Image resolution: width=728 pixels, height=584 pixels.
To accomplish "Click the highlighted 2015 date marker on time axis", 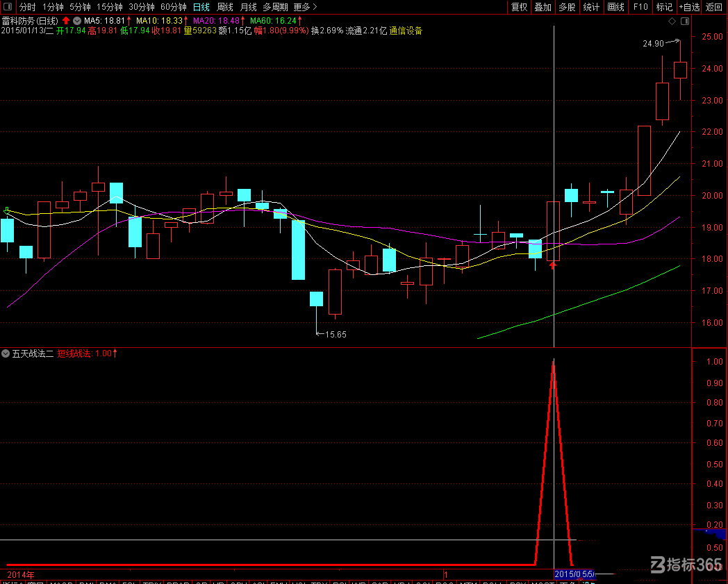I will pyautogui.click(x=574, y=574).
